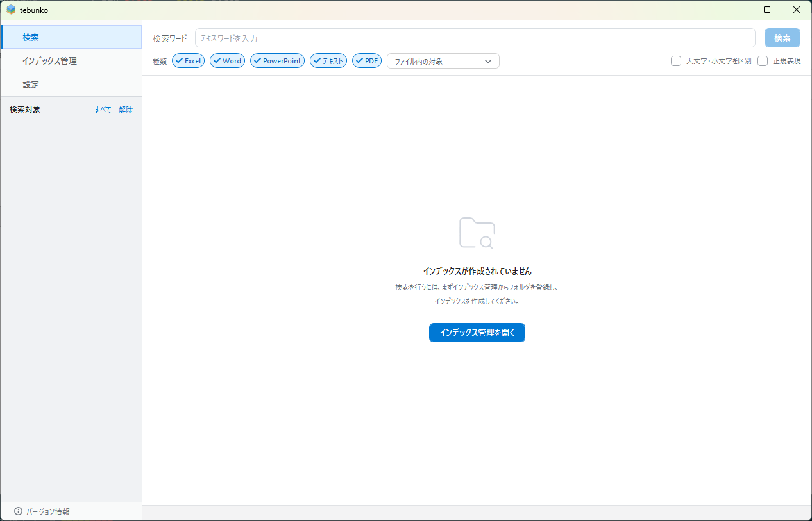Click the 解除 link under 検索対象

[126, 110]
